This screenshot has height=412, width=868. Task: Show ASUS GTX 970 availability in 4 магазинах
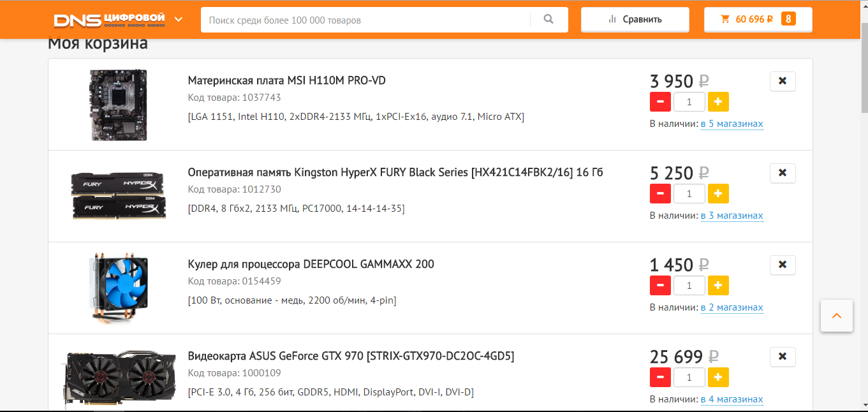[x=732, y=399]
